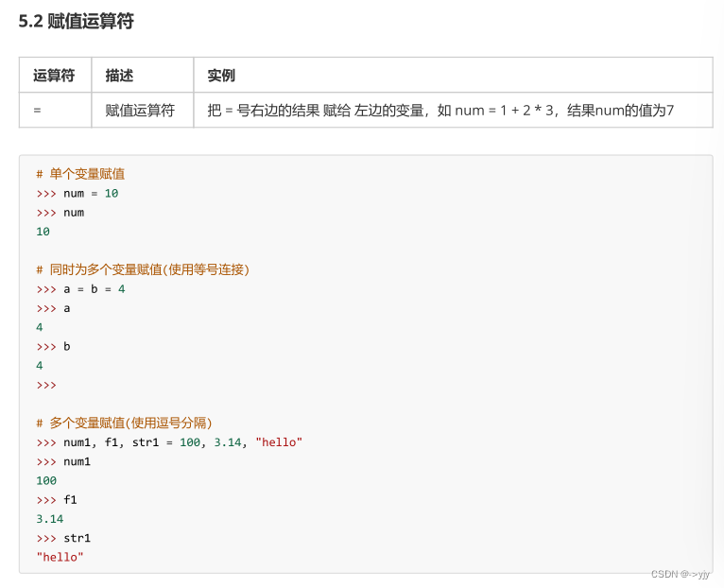Click the code line '>>> a'
724x588 pixels.
(53, 308)
